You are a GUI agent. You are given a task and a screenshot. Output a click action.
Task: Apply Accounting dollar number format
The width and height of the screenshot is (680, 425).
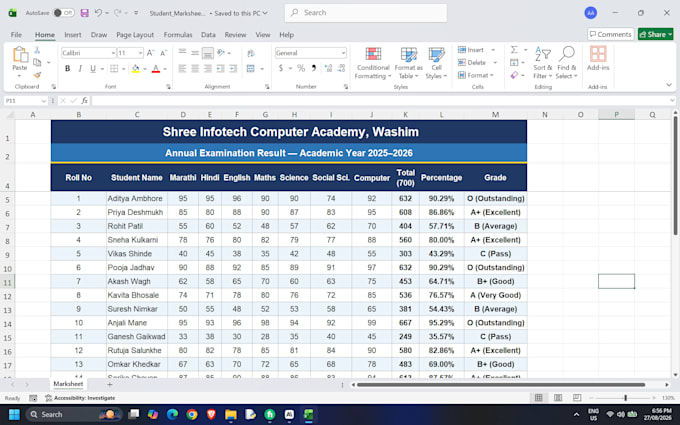(281, 68)
